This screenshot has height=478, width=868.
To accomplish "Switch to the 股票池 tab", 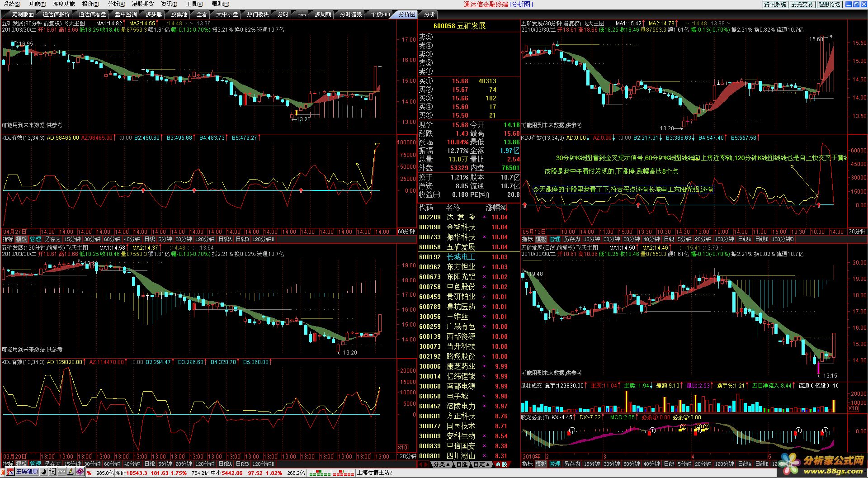I will click(179, 14).
